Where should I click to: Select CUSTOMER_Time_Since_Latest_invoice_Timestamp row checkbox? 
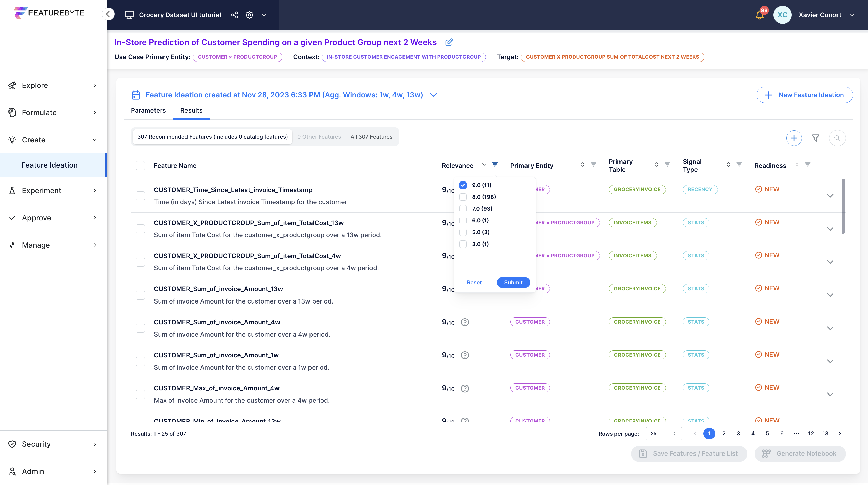coord(140,196)
